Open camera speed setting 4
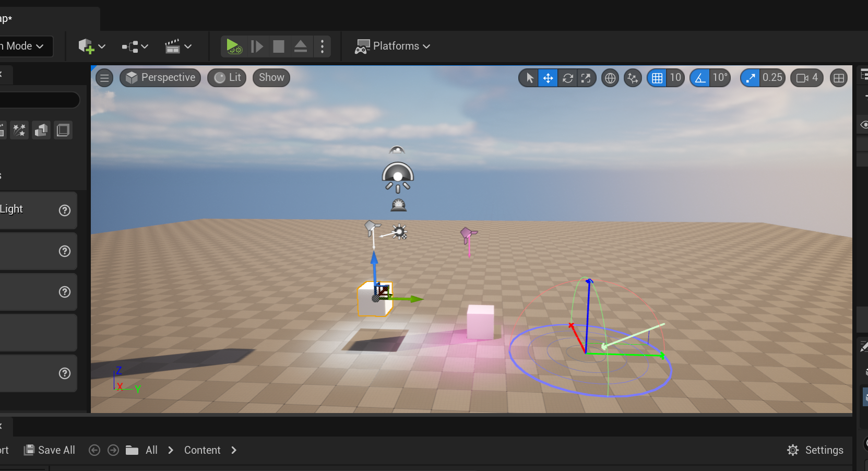The width and height of the screenshot is (868, 471). pos(807,78)
